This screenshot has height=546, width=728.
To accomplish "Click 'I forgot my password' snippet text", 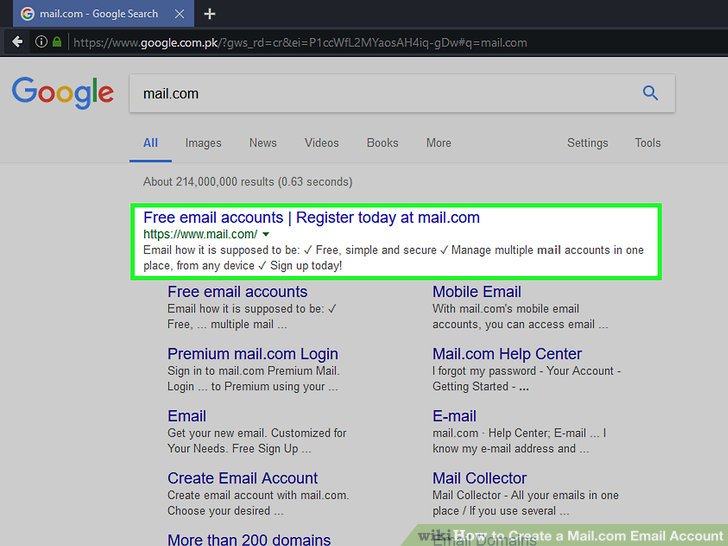I will tap(484, 371).
